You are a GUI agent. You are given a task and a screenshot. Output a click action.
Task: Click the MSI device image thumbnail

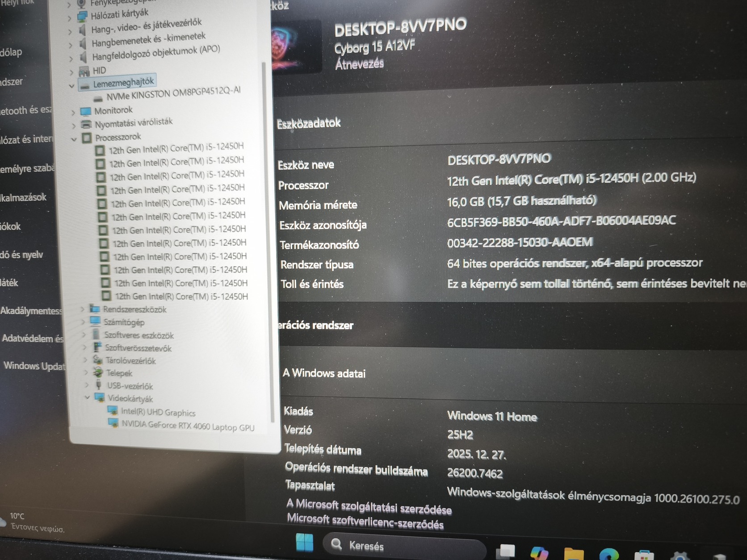[x=295, y=46]
